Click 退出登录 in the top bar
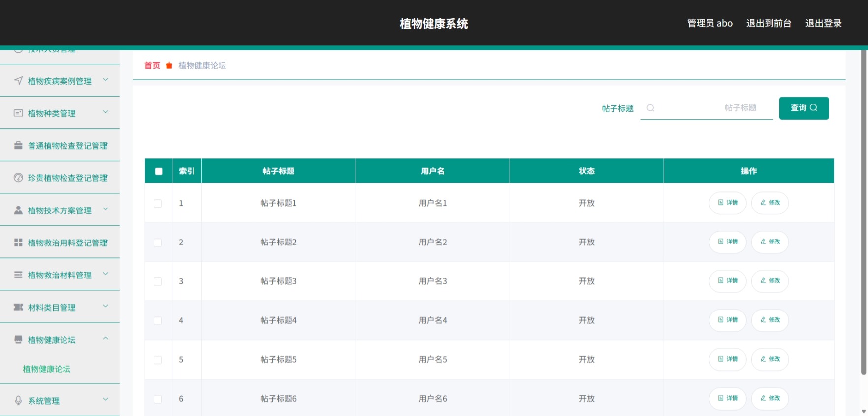The width and height of the screenshot is (868, 416). coord(823,23)
